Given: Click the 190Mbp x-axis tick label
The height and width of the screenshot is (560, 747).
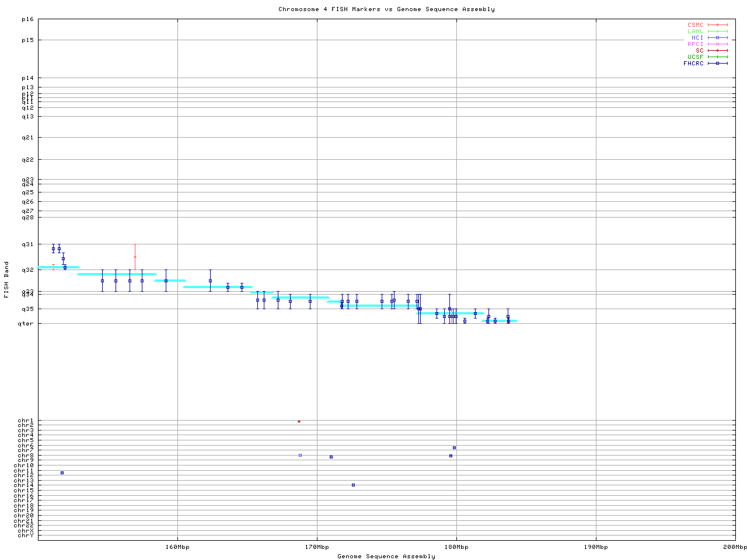Looking at the screenshot, I should pyautogui.click(x=596, y=547).
